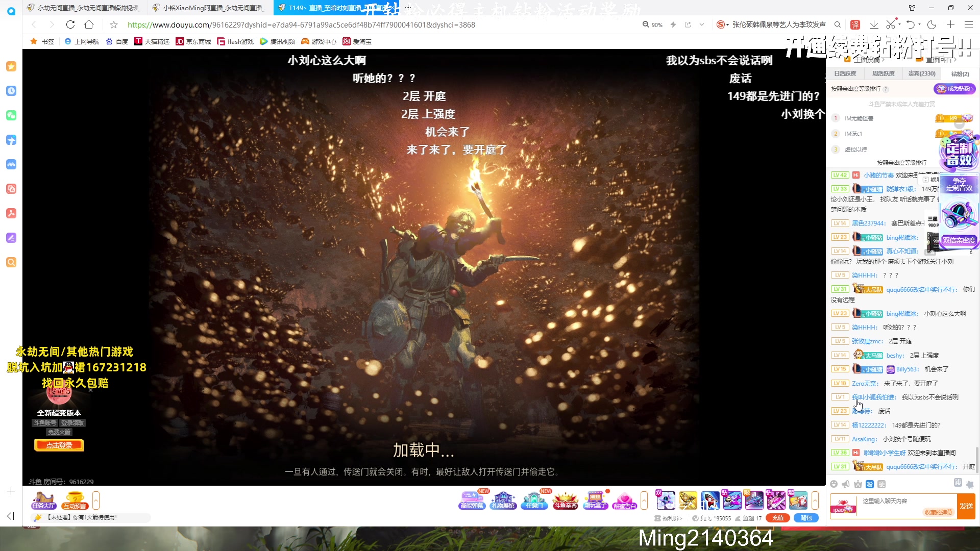The height and width of the screenshot is (551, 980).
Task: Open the 潮玩盒子 icon
Action: [595, 499]
